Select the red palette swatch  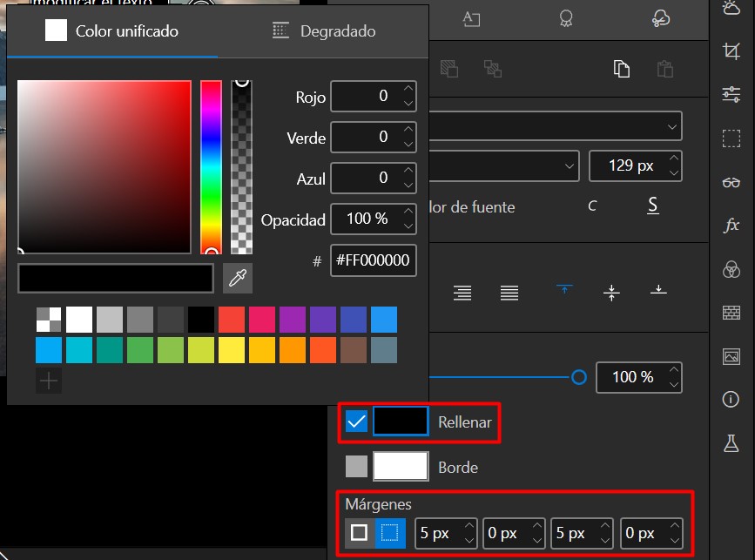click(x=232, y=320)
